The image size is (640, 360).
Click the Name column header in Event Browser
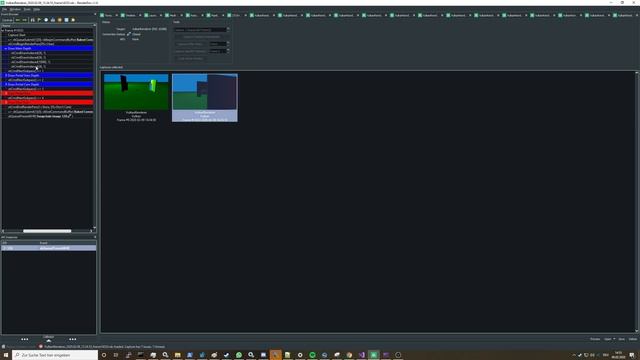[47, 26]
